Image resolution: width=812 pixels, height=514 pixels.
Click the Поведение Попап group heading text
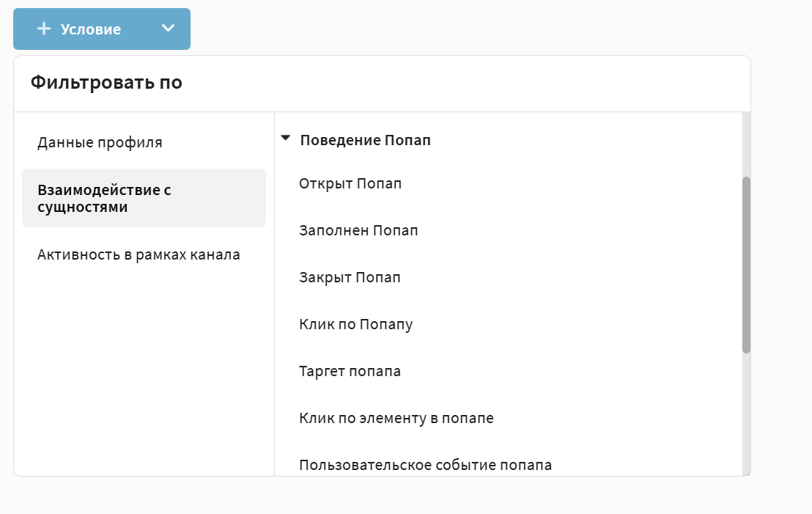point(365,140)
